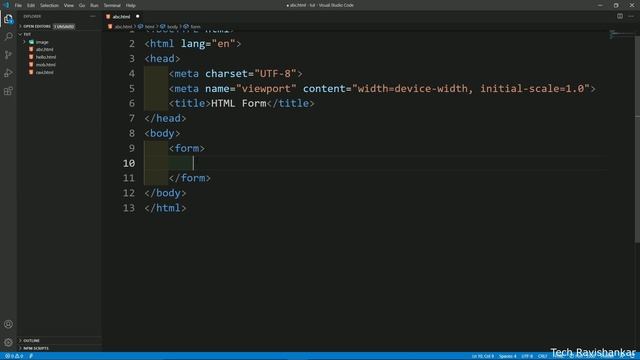This screenshot has width=640, height=360.
Task: Open the Extensions view
Action: click(8, 91)
